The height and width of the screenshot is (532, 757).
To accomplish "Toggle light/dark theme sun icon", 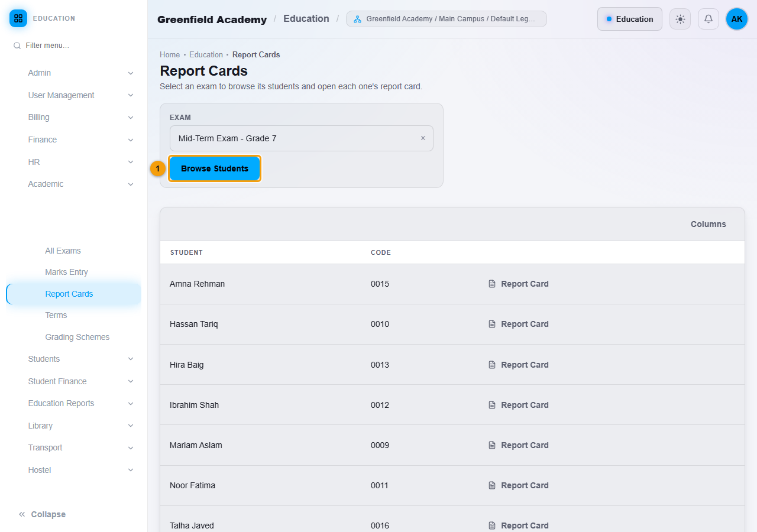I will [680, 19].
